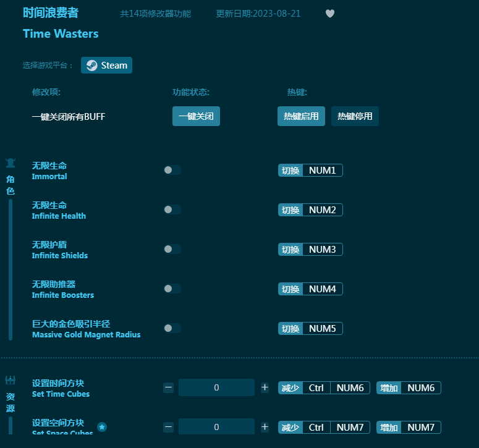This screenshot has width=479, height=448.
Task: Click minus icon for Set Time Cubes
Action: (169, 387)
